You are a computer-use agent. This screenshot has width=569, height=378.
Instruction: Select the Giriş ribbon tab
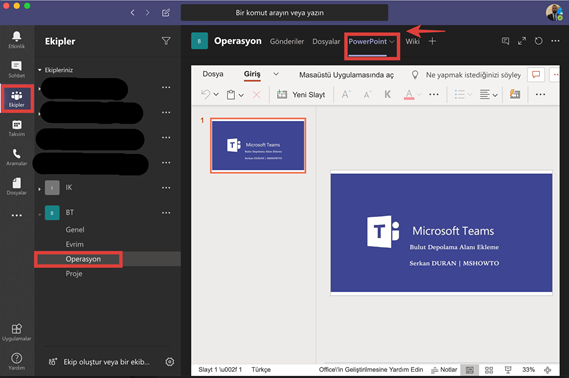click(x=252, y=74)
